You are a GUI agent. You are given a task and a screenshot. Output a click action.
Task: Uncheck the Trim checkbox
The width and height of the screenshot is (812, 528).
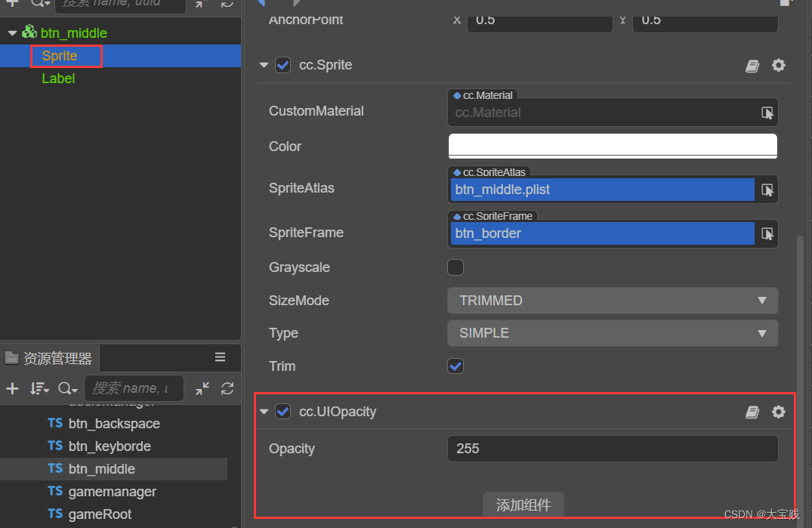tap(455, 366)
